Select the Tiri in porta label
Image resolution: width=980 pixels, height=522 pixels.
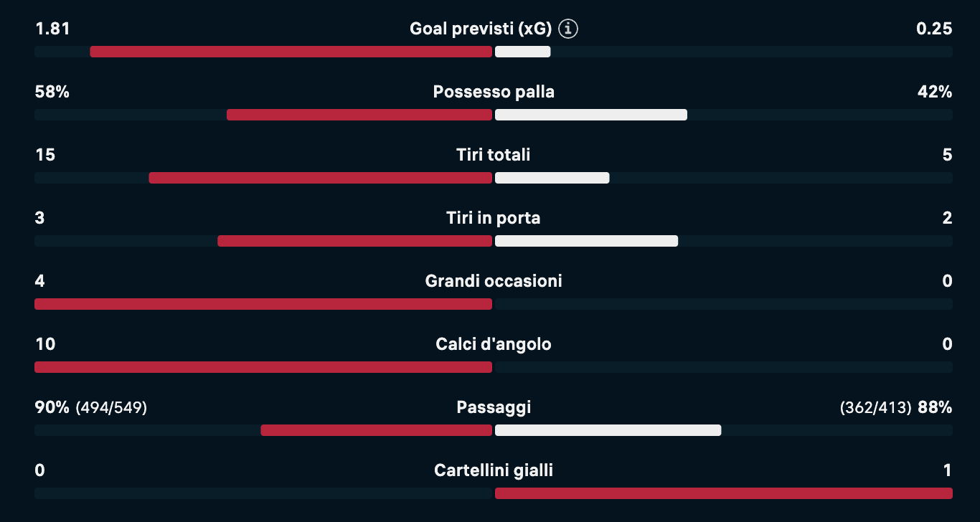(494, 218)
